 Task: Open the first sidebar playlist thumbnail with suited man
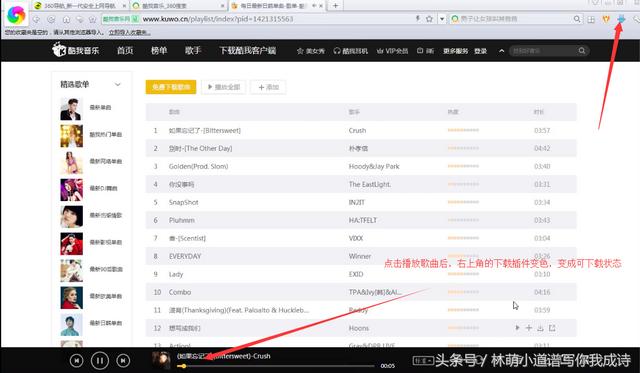click(x=71, y=109)
